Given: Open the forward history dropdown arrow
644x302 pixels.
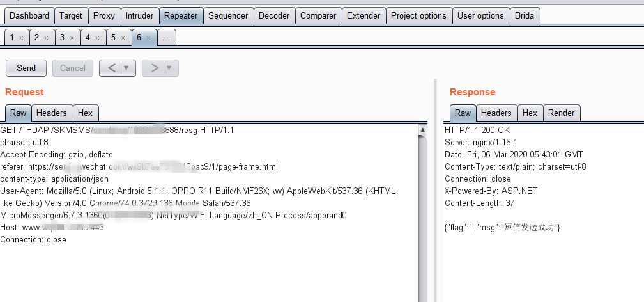Looking at the screenshot, I should pyautogui.click(x=170, y=68).
